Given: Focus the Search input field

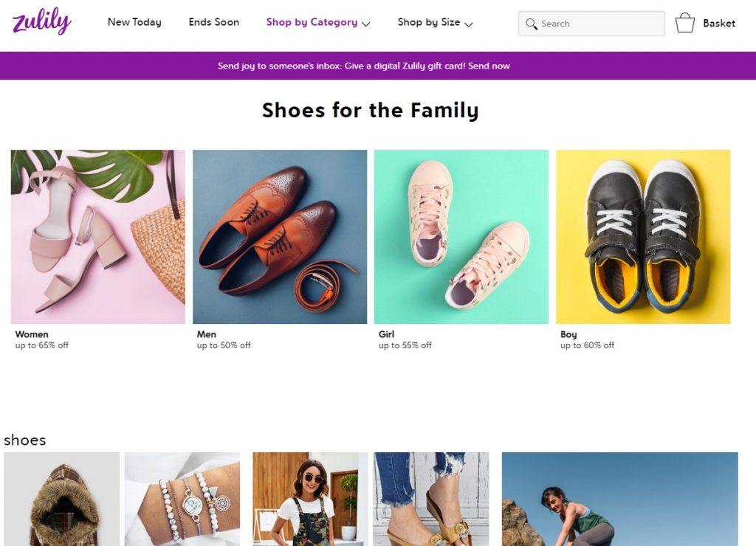Looking at the screenshot, I should pyautogui.click(x=591, y=24).
